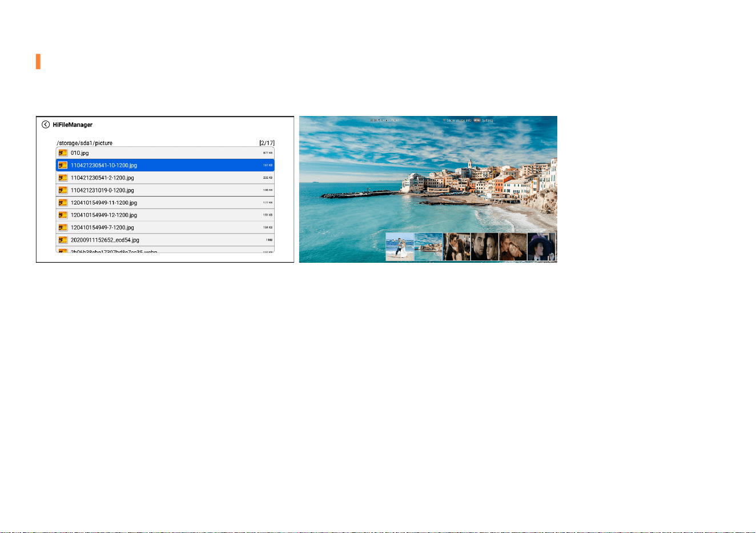Open the file 110421230541-2-1200.jpg

click(x=165, y=178)
